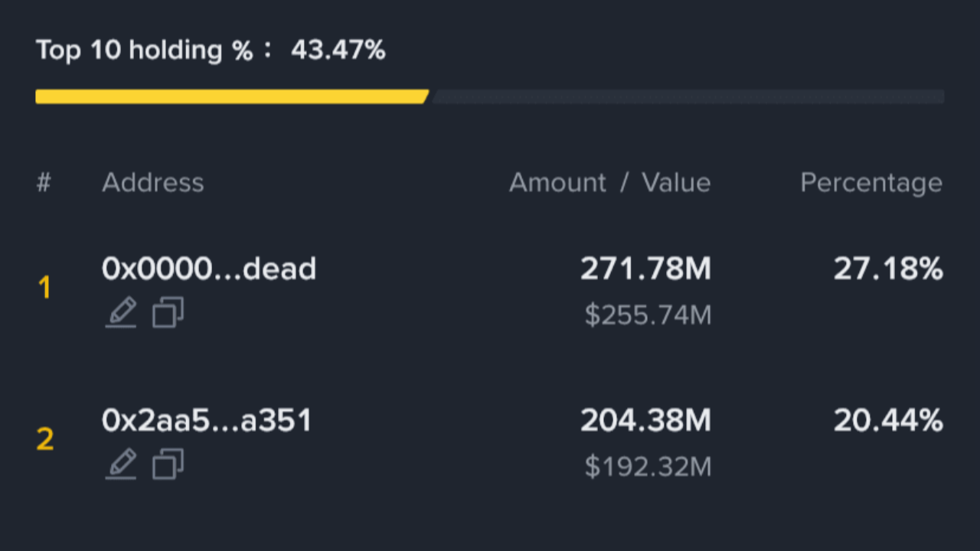The image size is (980, 551).
Task: Select the rank 1 number
Action: tap(44, 289)
